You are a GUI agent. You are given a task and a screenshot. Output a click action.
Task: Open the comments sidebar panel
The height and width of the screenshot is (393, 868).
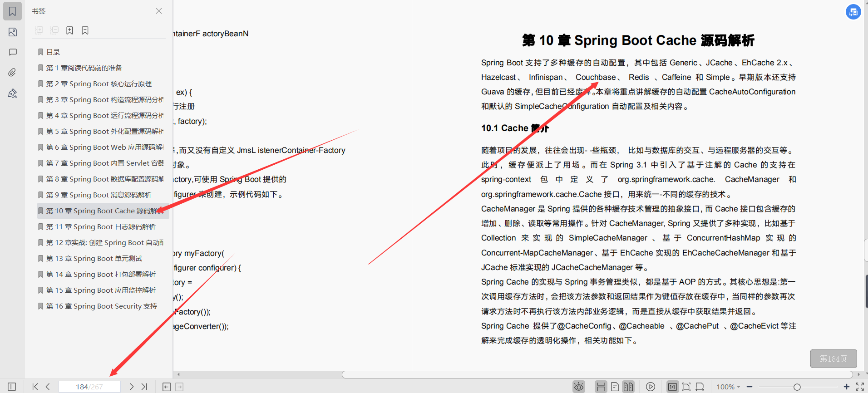[x=13, y=52]
